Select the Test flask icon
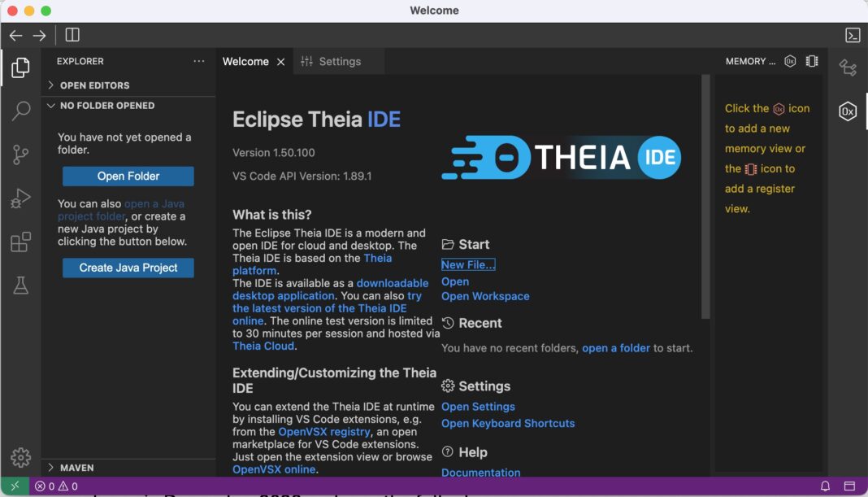This screenshot has height=497, width=868. pyautogui.click(x=20, y=284)
